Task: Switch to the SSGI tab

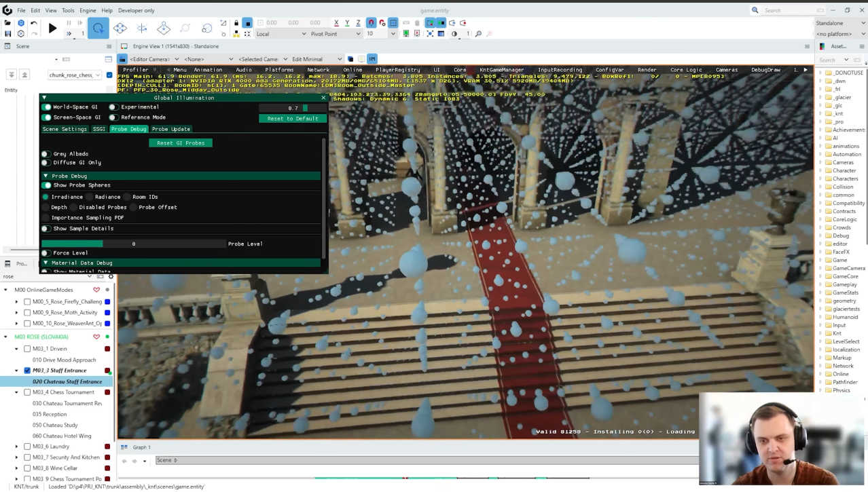Action: 99,129
